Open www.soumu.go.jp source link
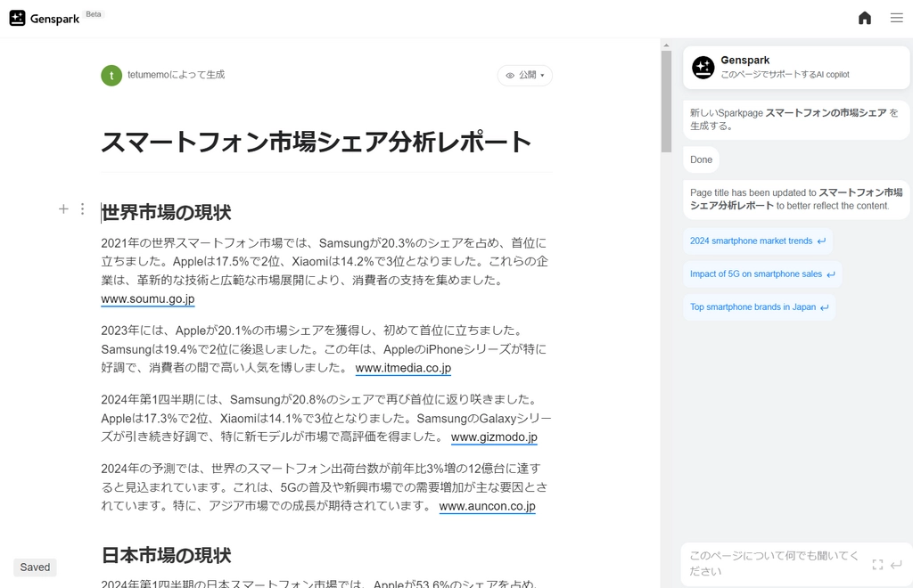Image resolution: width=913 pixels, height=588 pixels. point(148,299)
